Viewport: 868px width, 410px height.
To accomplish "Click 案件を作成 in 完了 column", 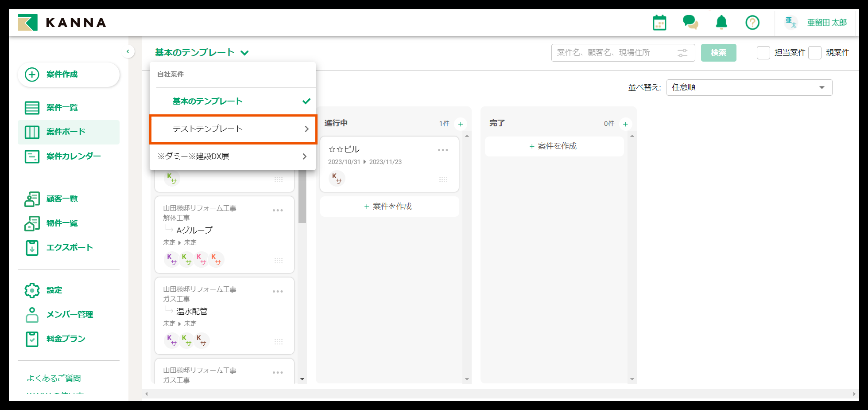I will click(554, 146).
